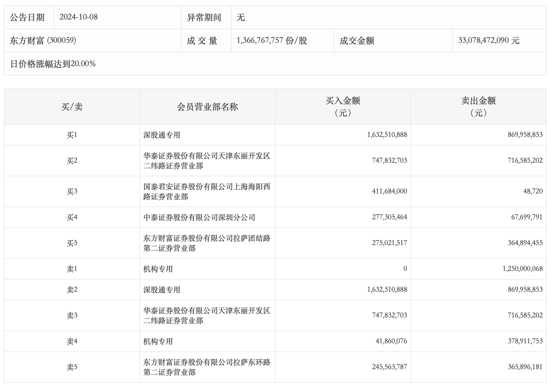Open 国泰君安证券上海海阳西路 branch name
The width and height of the screenshot is (550, 392).
(x=207, y=191)
